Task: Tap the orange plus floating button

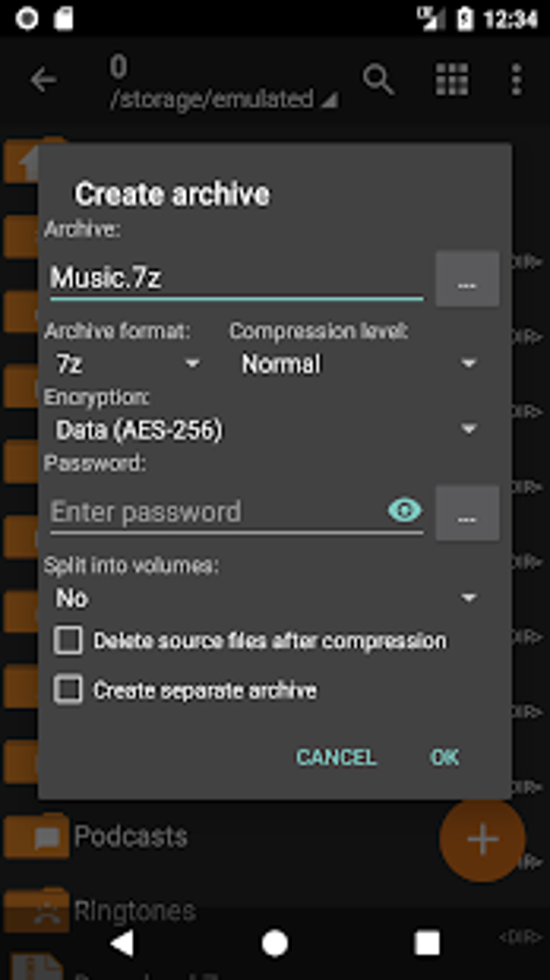Action: [482, 840]
